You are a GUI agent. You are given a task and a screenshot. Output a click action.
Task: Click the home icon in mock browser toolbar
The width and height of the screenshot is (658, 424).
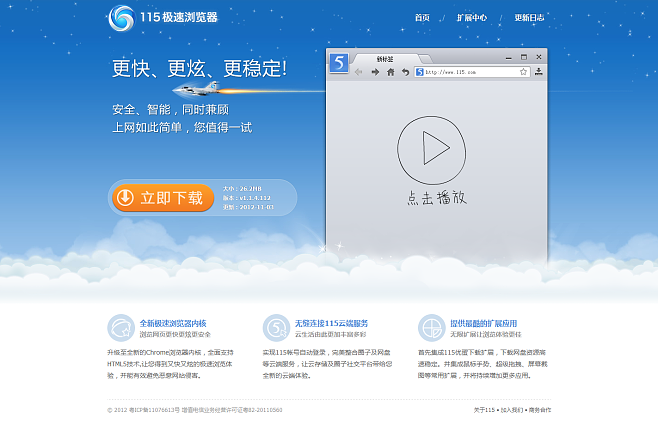pos(390,72)
